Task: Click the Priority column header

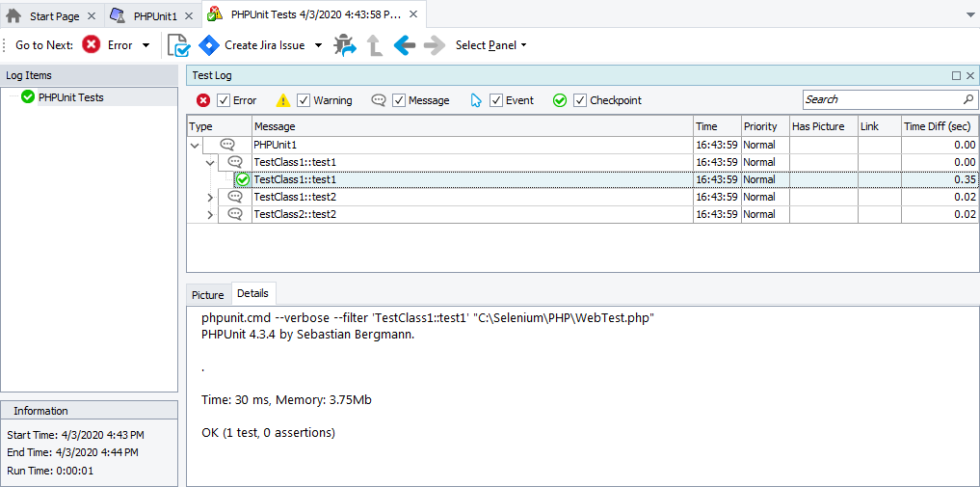Action: click(760, 126)
